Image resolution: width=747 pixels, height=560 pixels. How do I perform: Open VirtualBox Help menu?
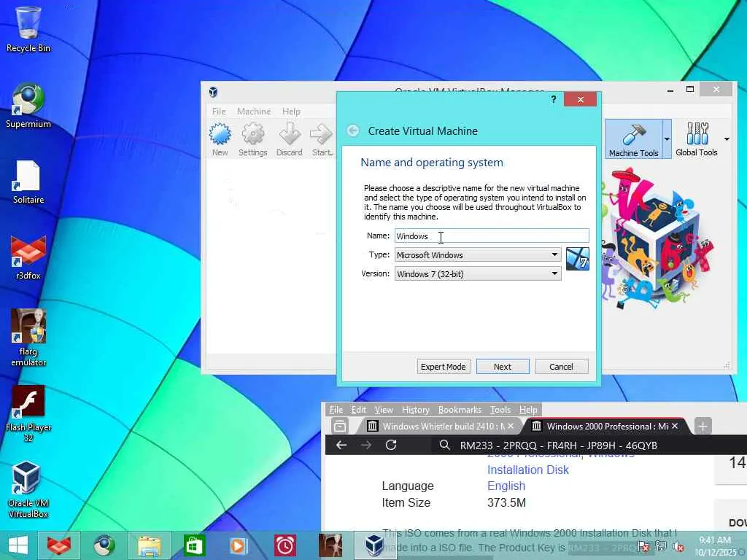tap(291, 111)
